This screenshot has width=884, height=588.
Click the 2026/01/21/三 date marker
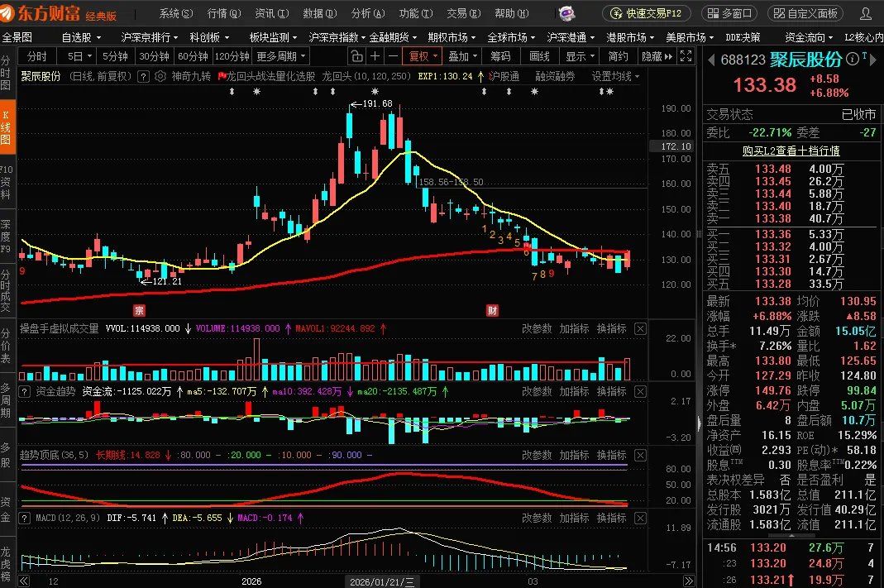pyautogui.click(x=382, y=582)
